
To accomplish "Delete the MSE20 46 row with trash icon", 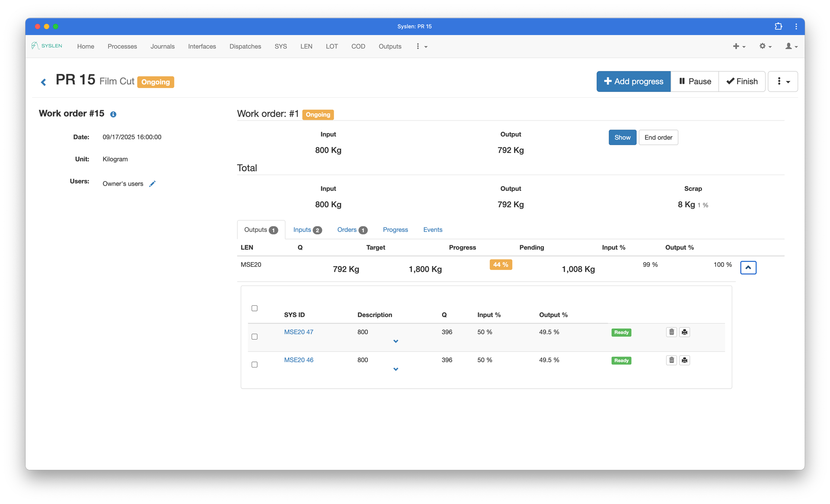I will (x=671, y=360).
